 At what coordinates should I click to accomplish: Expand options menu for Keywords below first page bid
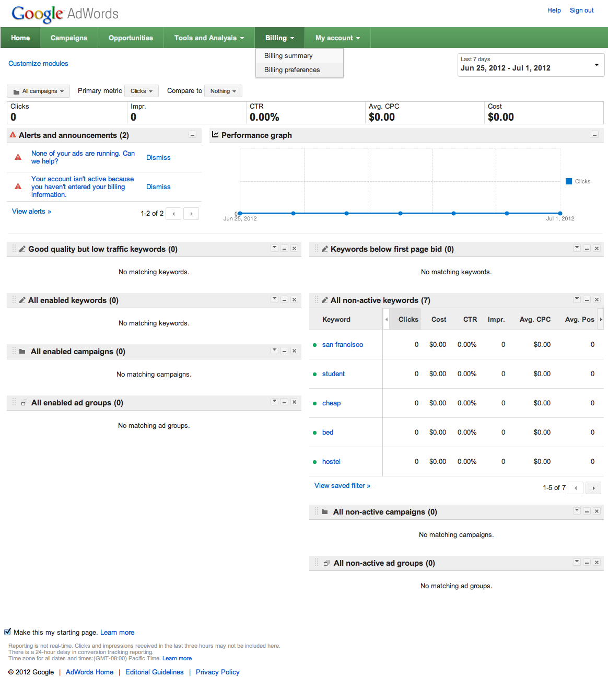click(x=577, y=248)
